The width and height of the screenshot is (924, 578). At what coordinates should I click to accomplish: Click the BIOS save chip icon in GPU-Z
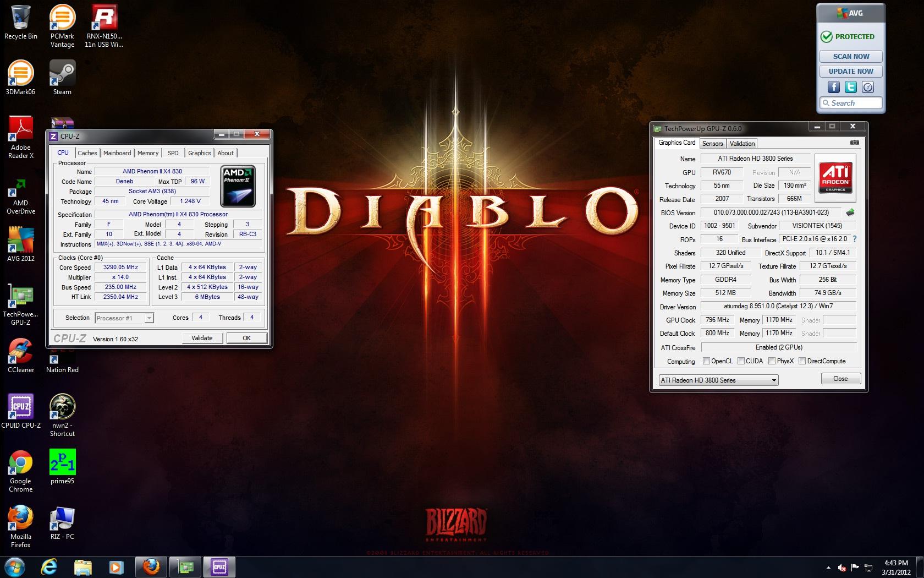tap(850, 212)
